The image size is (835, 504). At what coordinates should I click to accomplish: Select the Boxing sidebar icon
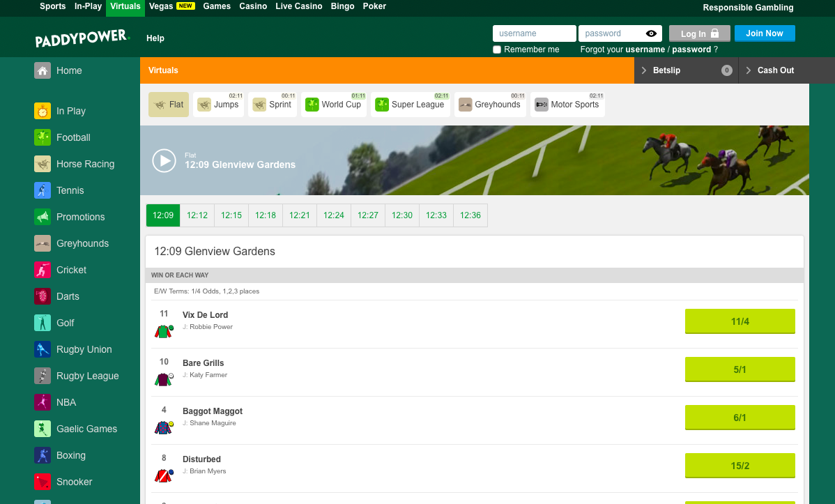click(x=43, y=455)
